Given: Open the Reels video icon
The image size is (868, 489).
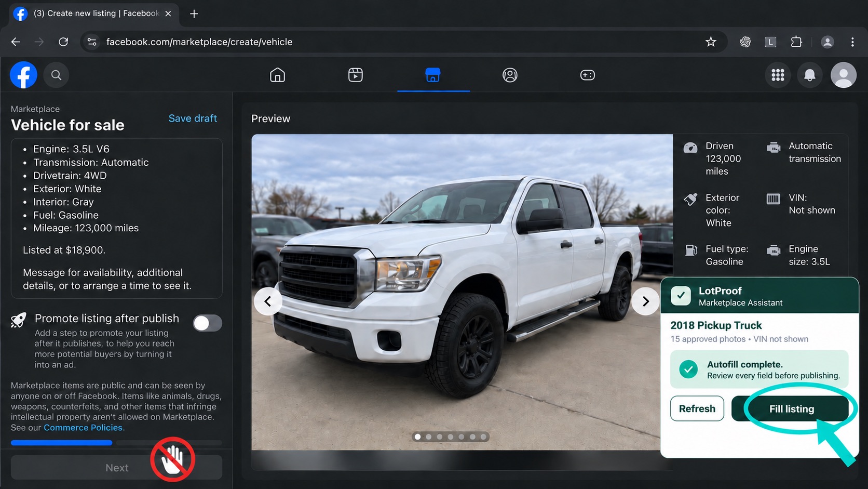Looking at the screenshot, I should [356, 75].
